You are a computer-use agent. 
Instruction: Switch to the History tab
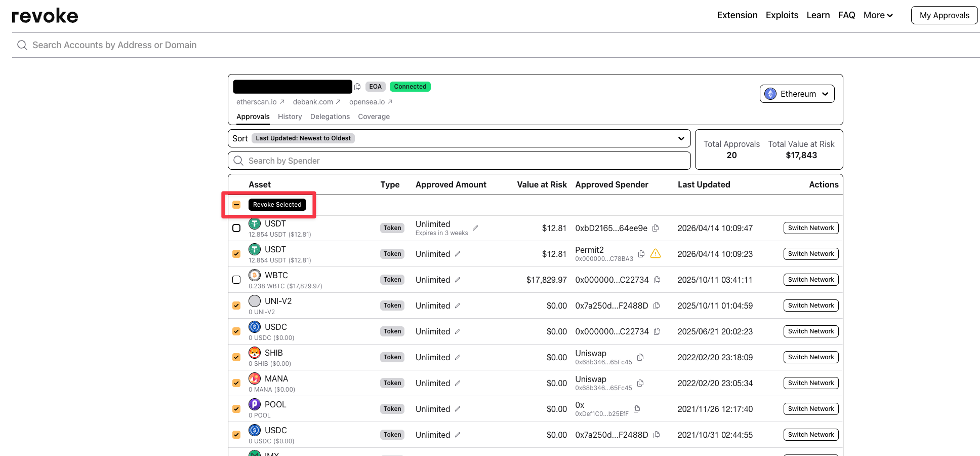(x=290, y=117)
